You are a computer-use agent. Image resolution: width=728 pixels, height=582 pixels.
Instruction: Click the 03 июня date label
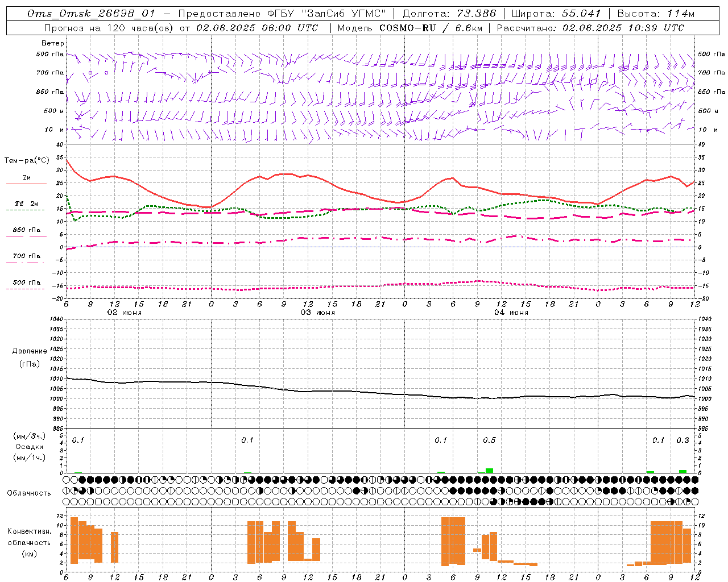click(318, 313)
